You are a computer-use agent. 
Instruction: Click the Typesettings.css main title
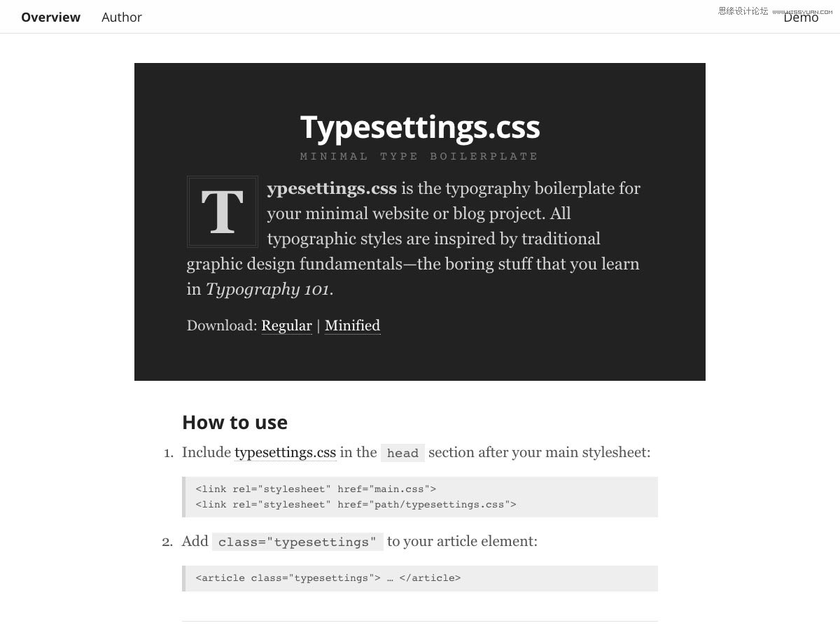[x=420, y=127]
